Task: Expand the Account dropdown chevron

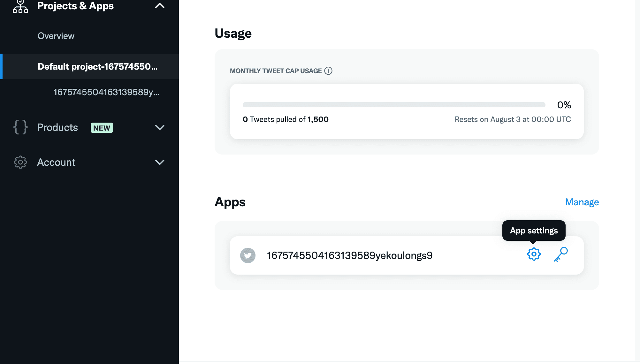Action: pyautogui.click(x=160, y=162)
